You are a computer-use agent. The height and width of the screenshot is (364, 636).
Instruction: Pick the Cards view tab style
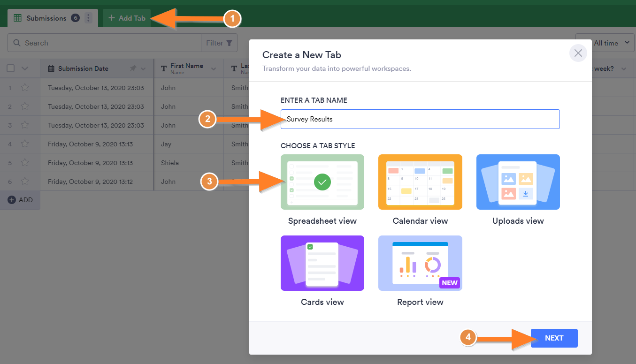pos(322,263)
